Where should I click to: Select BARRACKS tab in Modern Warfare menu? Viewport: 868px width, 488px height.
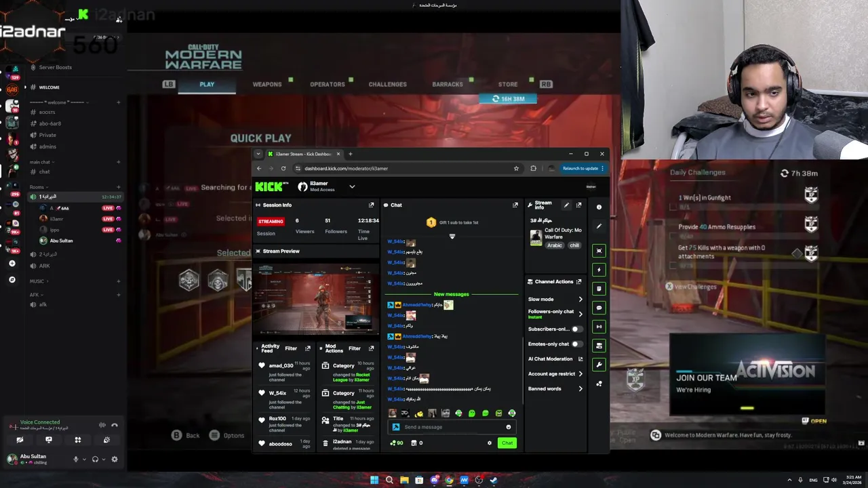pyautogui.click(x=448, y=84)
